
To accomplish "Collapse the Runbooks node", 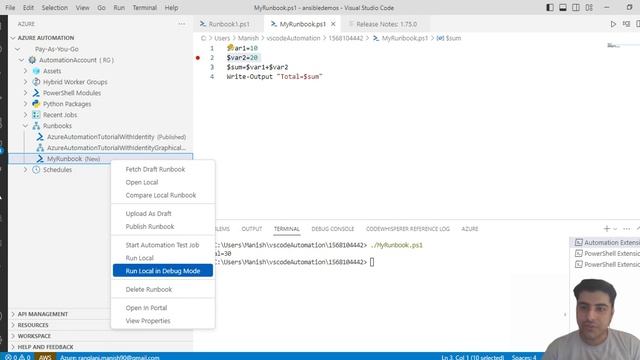I will tap(25, 126).
